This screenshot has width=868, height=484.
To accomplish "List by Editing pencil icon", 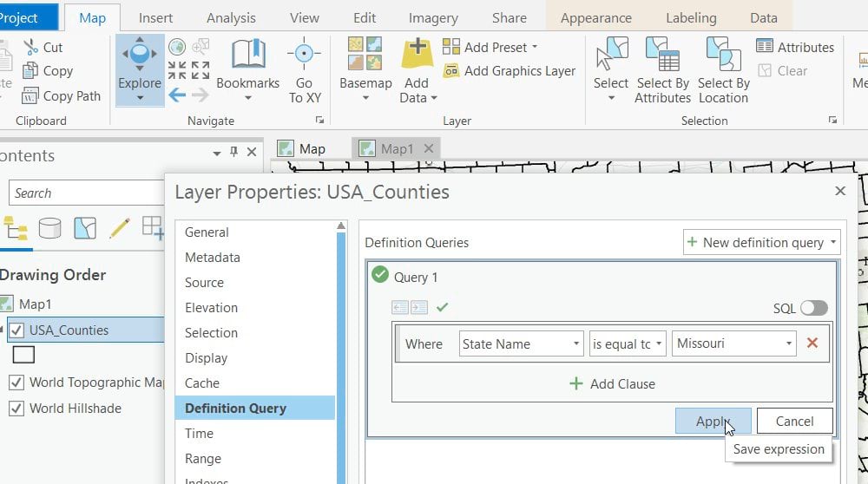I will [119, 228].
